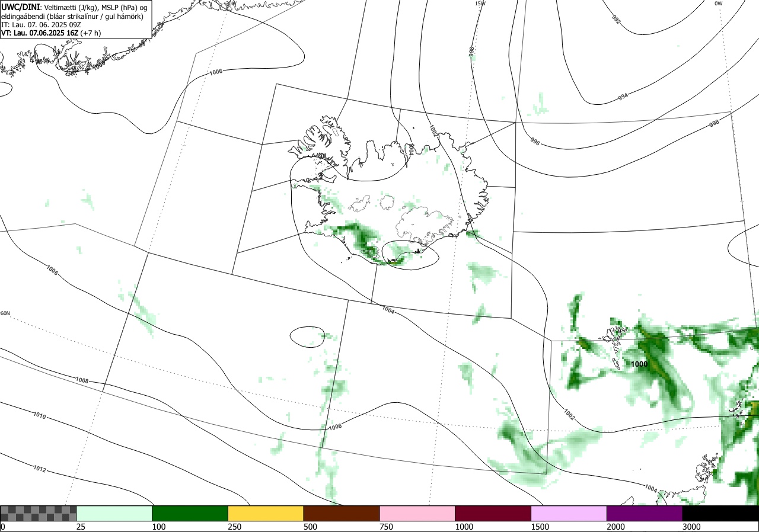Screen dimensions: 759x532
Task: Click the 'UWC/DINI' title text
Action: [21, 7]
